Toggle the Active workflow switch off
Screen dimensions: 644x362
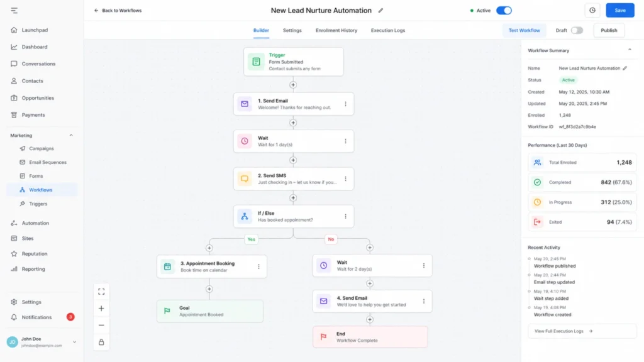[504, 11]
